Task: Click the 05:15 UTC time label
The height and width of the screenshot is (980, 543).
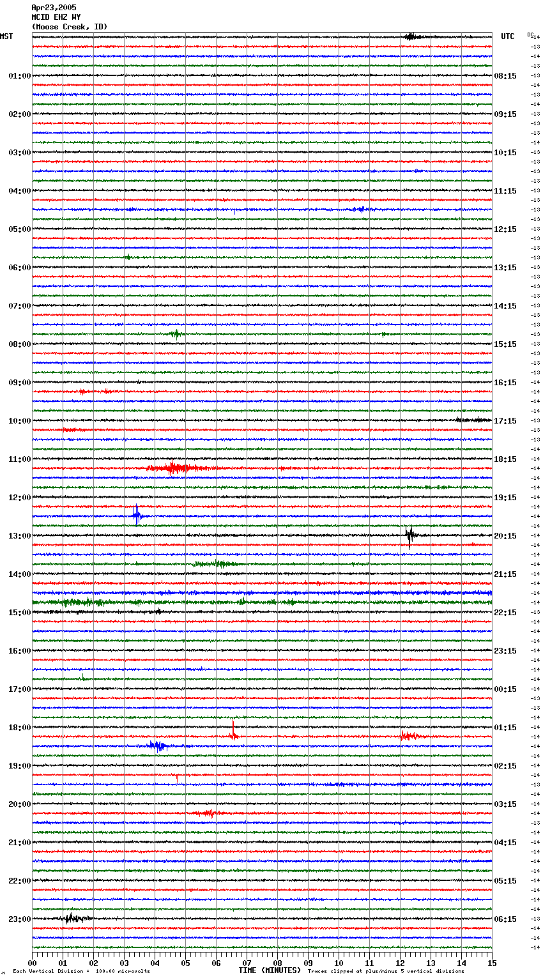Action: [x=505, y=881]
